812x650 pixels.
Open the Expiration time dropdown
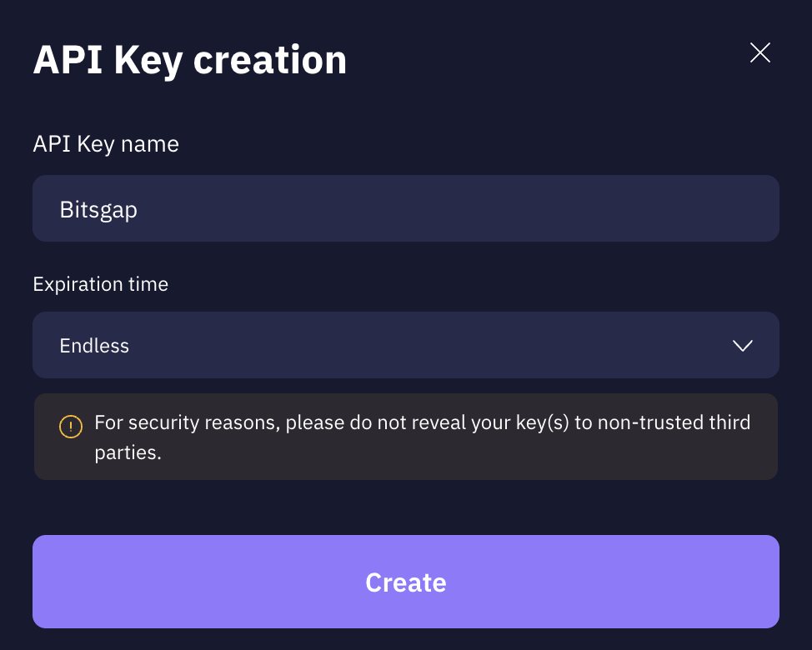tap(405, 345)
